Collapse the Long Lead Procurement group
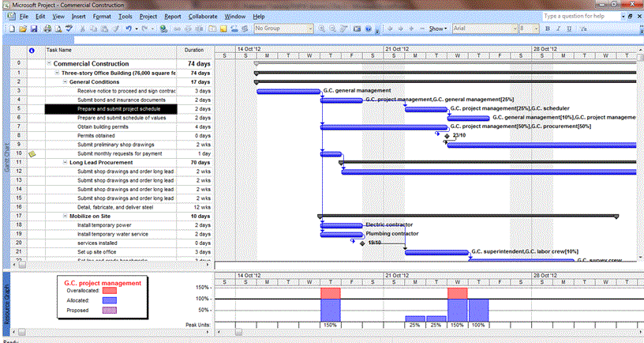This screenshot has height=343, width=644. pyautogui.click(x=65, y=163)
